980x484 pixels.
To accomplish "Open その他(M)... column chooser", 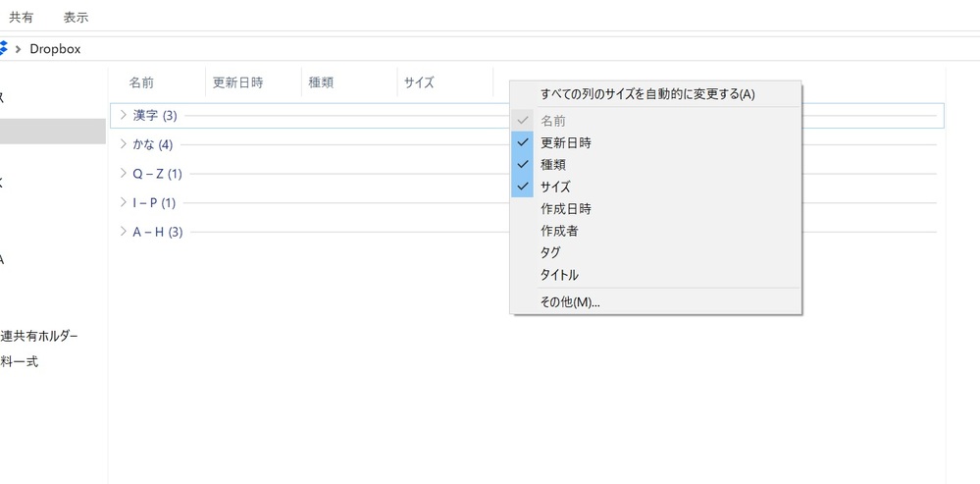I will tap(570, 302).
